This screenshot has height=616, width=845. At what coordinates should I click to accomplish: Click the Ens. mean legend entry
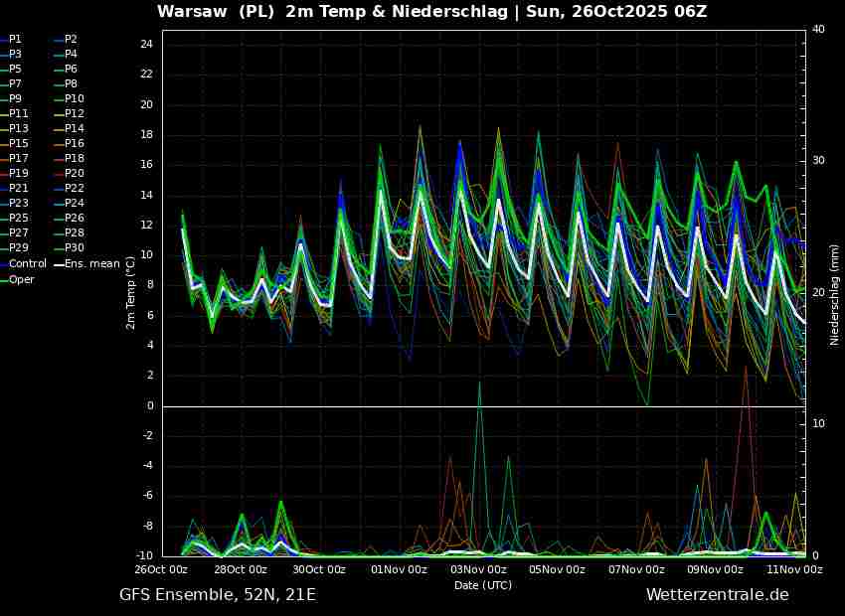pyautogui.click(x=86, y=264)
